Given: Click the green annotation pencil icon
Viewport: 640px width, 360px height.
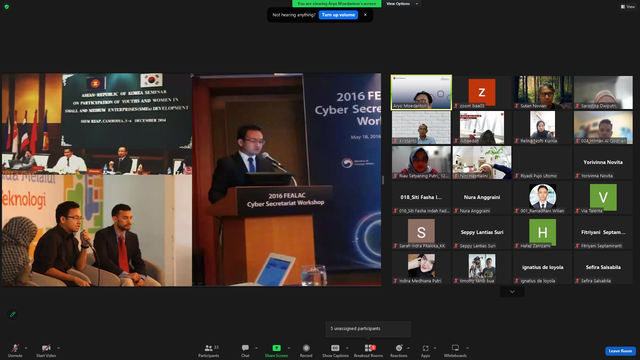Looking at the screenshot, I should (x=13, y=314).
